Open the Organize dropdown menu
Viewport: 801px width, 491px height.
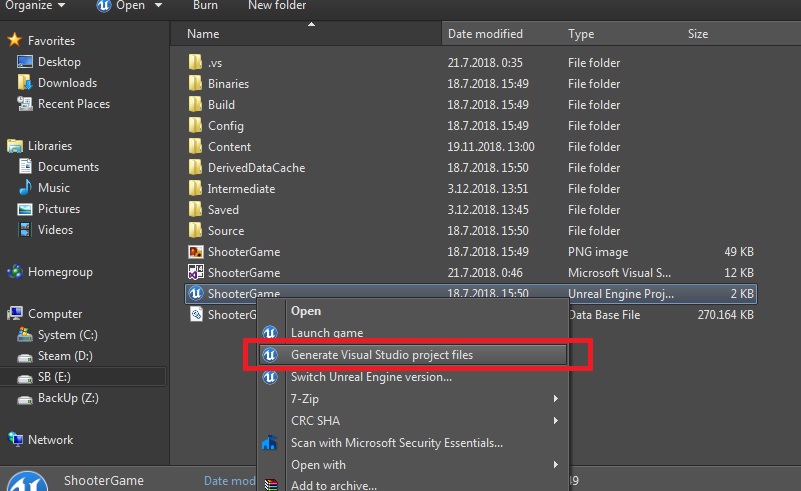pyautogui.click(x=34, y=5)
